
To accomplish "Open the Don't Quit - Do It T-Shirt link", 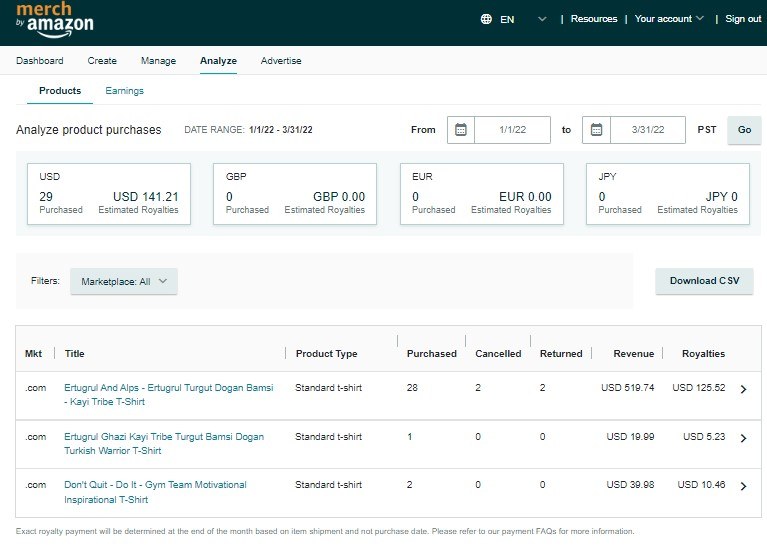I will 155,492.
